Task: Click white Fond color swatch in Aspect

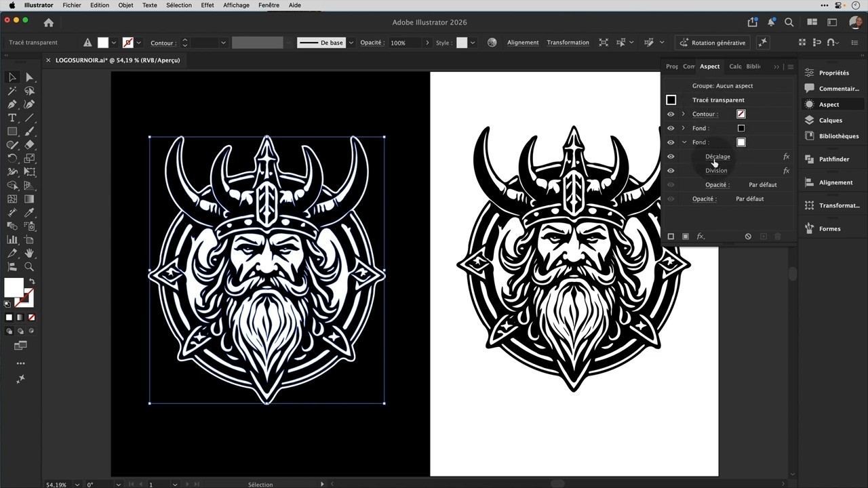Action: (741, 142)
